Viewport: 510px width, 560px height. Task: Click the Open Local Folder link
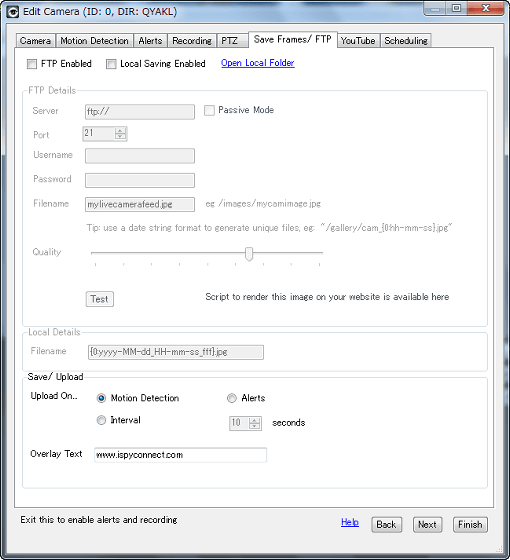click(x=258, y=63)
